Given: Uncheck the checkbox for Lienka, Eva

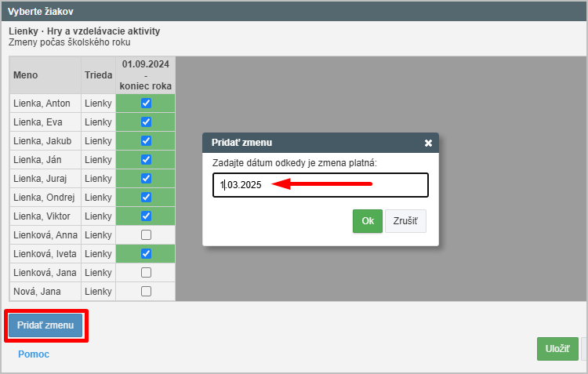Looking at the screenshot, I should pyautogui.click(x=146, y=122).
